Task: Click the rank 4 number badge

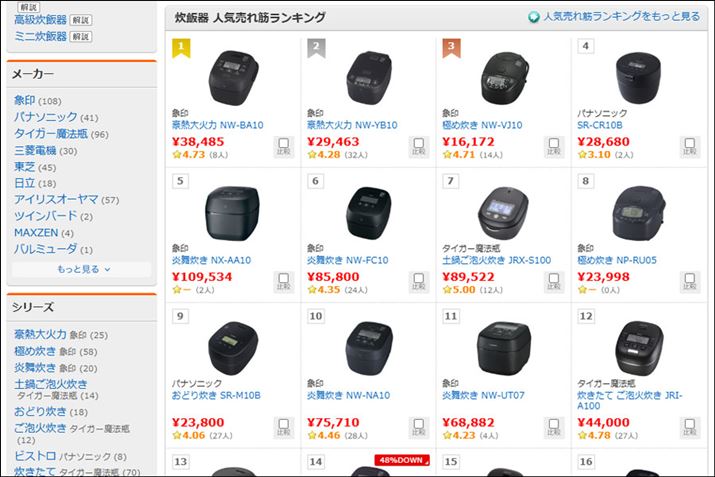Action: pos(586,46)
